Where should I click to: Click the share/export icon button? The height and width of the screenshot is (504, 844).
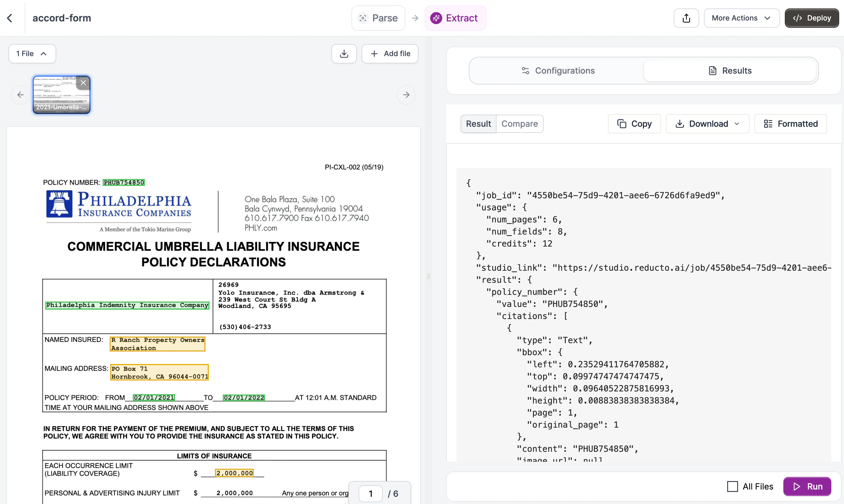coord(686,18)
